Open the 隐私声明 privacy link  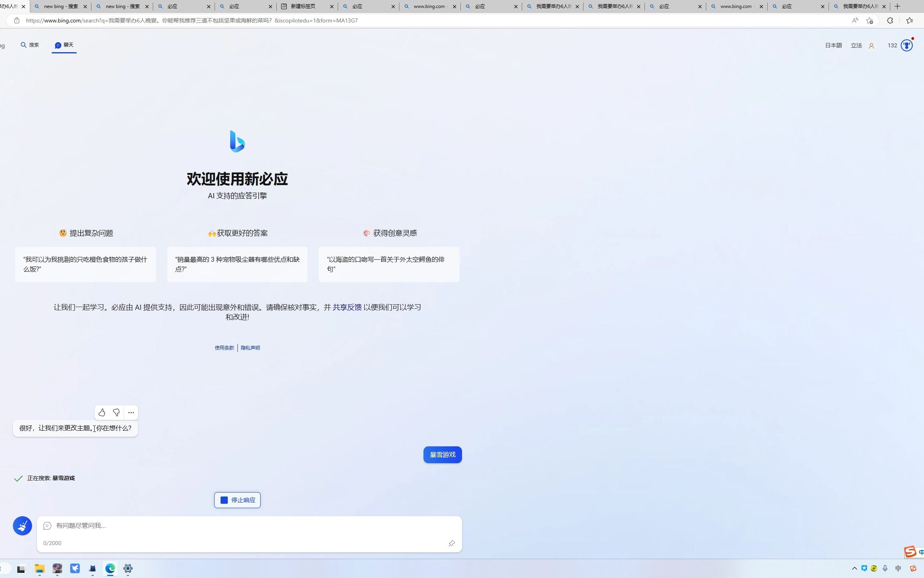tap(250, 348)
